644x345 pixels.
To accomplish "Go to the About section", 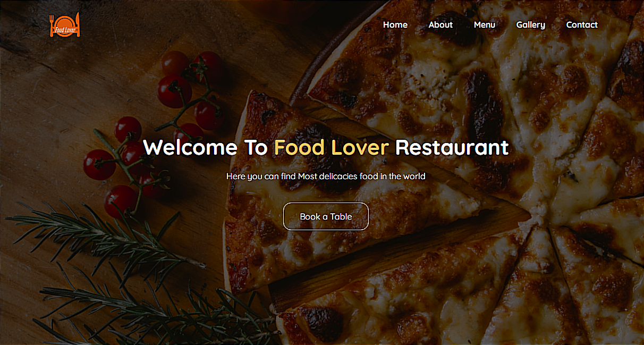I will click(x=440, y=24).
